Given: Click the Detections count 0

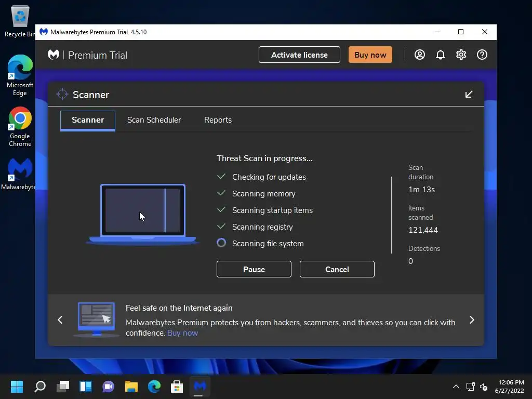Looking at the screenshot, I should click(410, 261).
